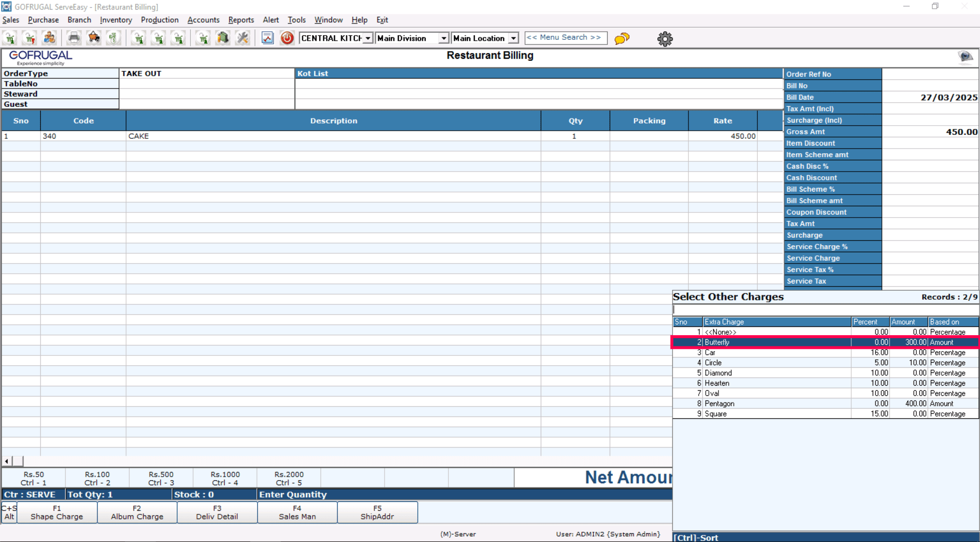The height and width of the screenshot is (542, 980).
Task: Click the Menu Search input field
Action: point(565,38)
